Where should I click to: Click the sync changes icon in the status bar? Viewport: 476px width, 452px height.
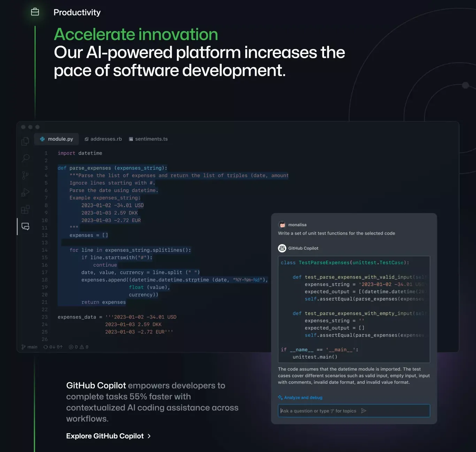pos(46,347)
